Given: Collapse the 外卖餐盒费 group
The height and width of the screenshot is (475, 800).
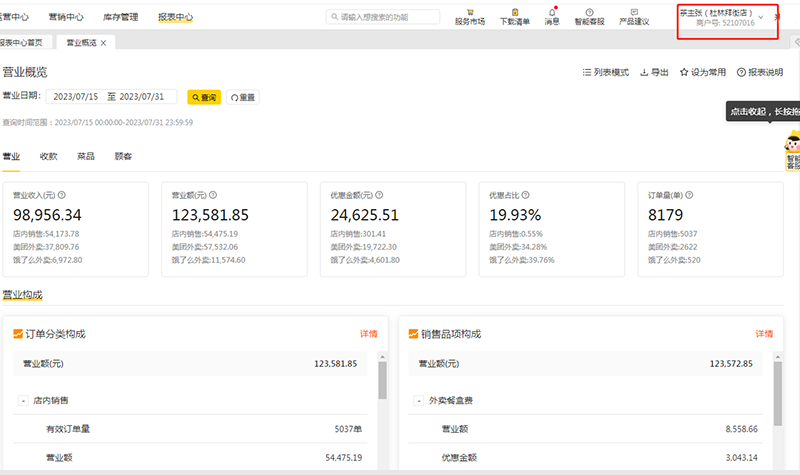Looking at the screenshot, I should [x=419, y=401].
